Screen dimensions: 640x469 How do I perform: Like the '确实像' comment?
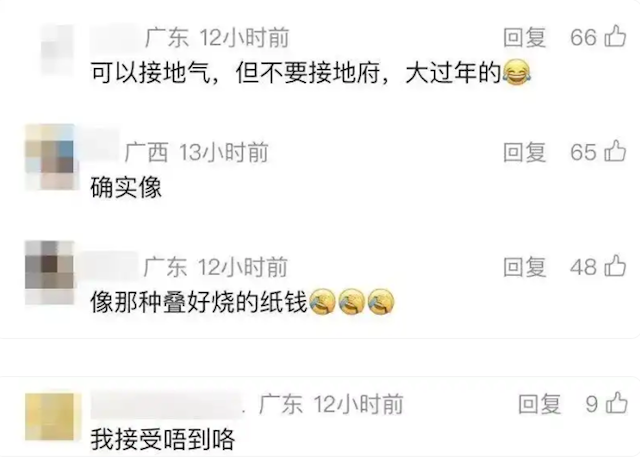615,151
